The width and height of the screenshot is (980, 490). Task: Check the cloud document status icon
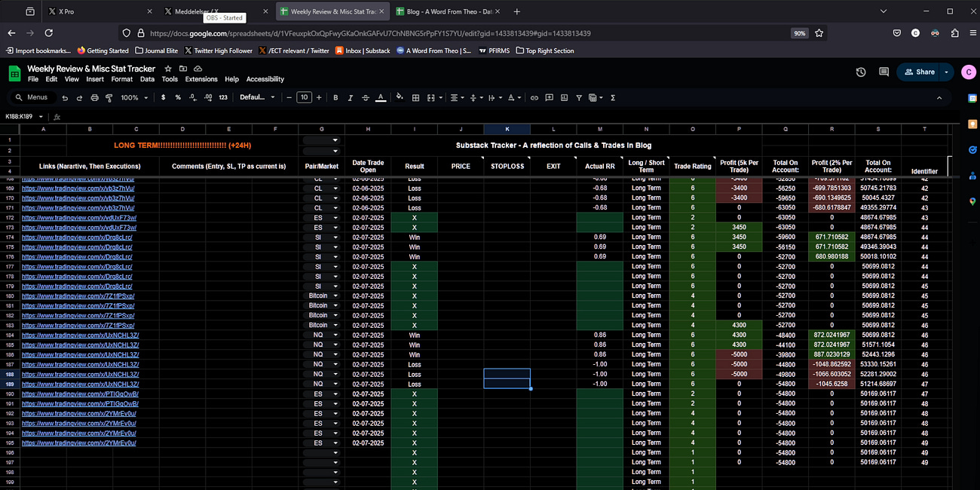(x=198, y=69)
